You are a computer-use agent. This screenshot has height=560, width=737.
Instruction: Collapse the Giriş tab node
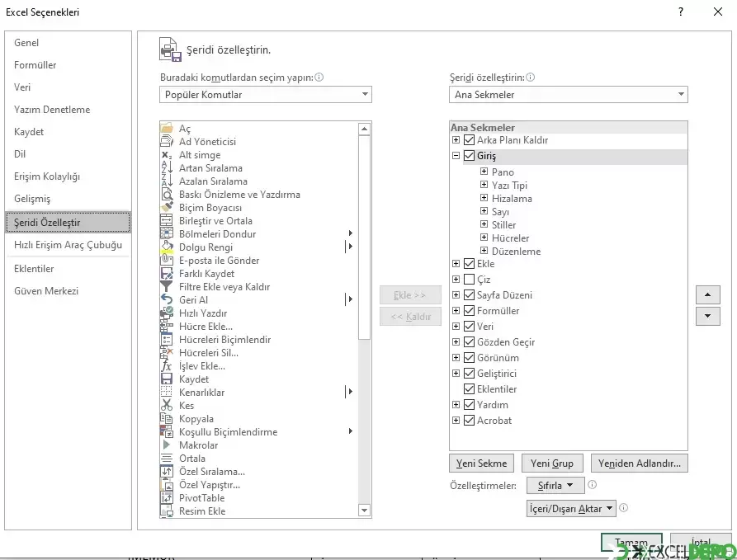coord(456,156)
